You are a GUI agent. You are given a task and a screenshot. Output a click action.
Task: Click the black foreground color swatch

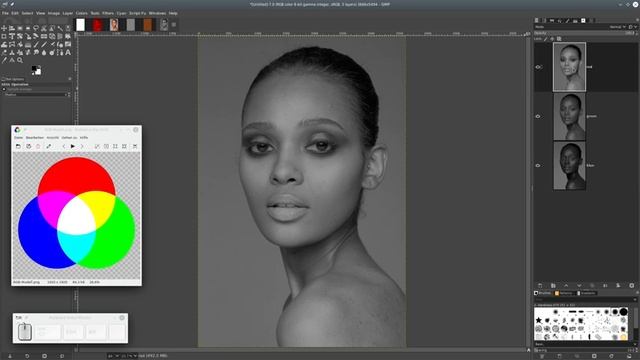coord(34,68)
